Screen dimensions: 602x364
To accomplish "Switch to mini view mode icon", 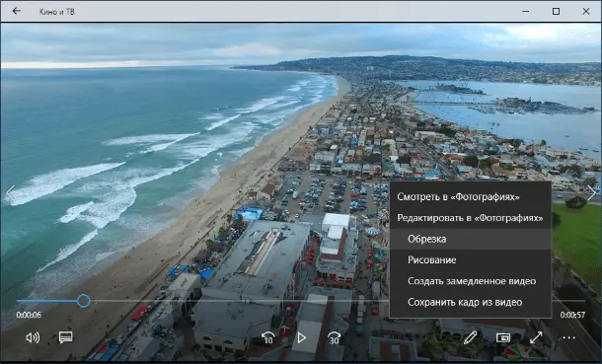I will [x=503, y=337].
